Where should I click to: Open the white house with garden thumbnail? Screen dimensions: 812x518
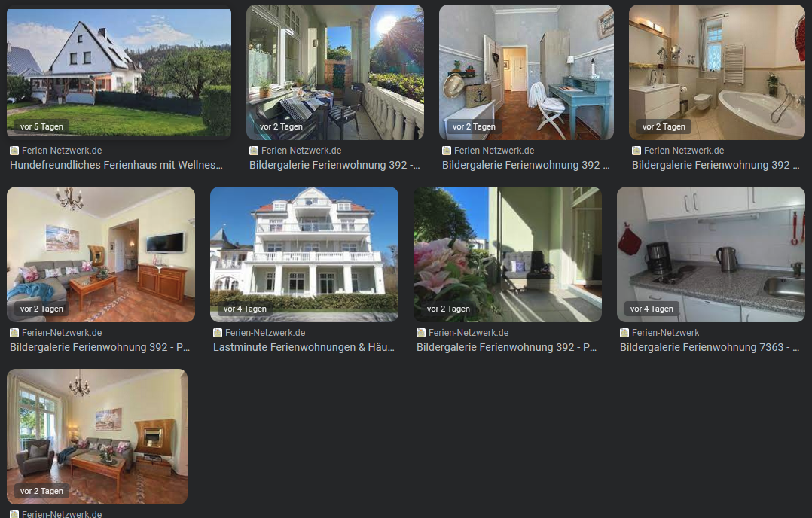(118, 72)
